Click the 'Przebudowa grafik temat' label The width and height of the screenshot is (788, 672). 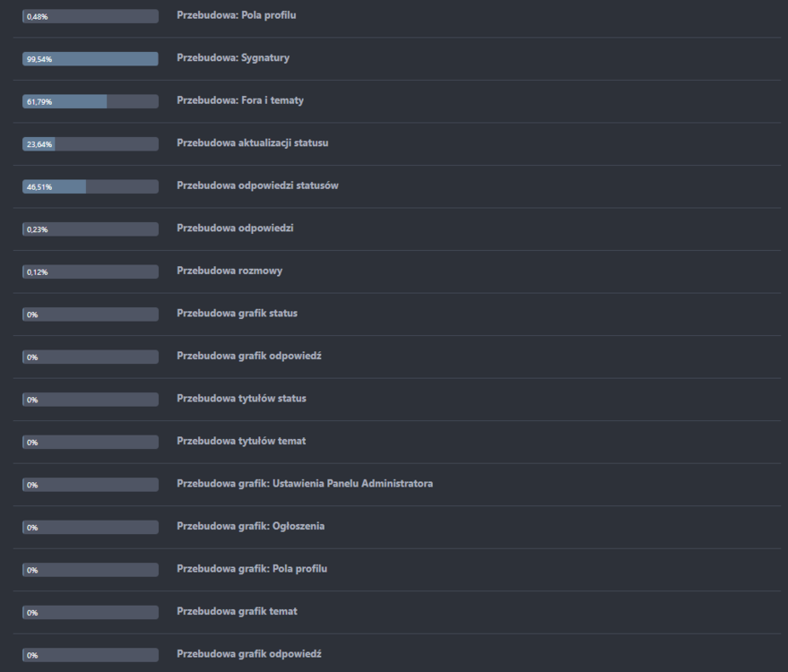tap(237, 611)
